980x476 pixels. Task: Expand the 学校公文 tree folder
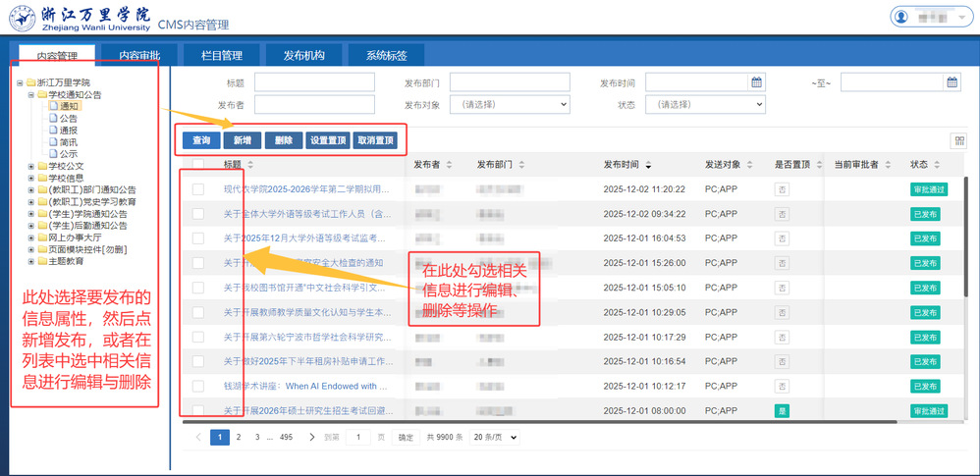[x=31, y=166]
